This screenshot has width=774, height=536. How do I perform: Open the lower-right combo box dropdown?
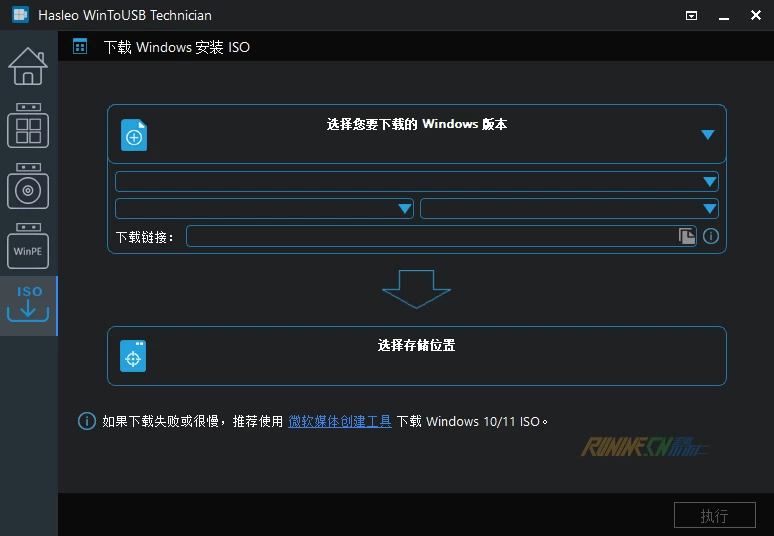568,208
